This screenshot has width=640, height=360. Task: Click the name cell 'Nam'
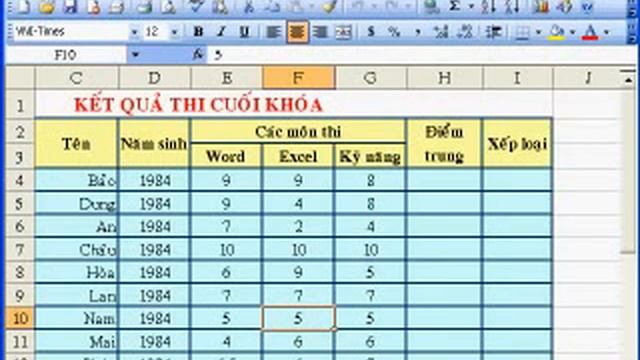76,318
